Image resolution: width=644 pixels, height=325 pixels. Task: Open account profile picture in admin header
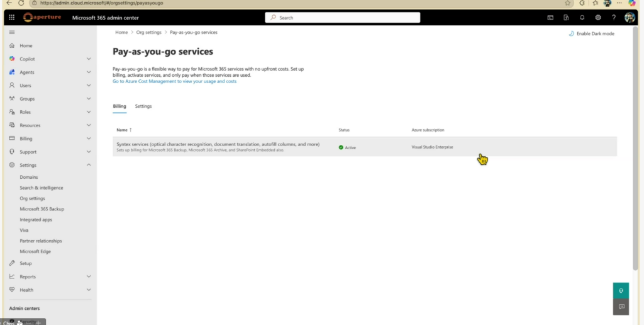coord(630,17)
